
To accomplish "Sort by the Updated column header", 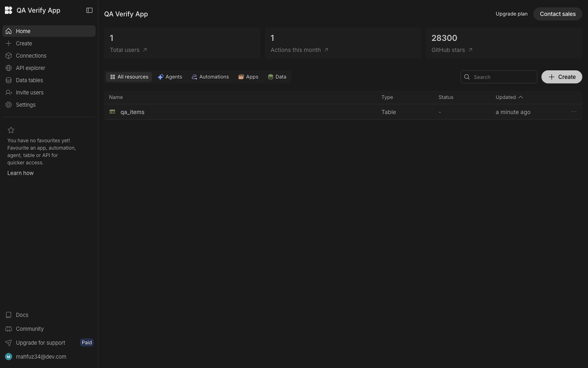I will point(509,97).
